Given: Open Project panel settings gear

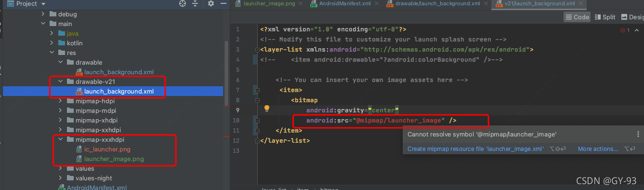Looking at the screenshot, I should pos(210,3).
